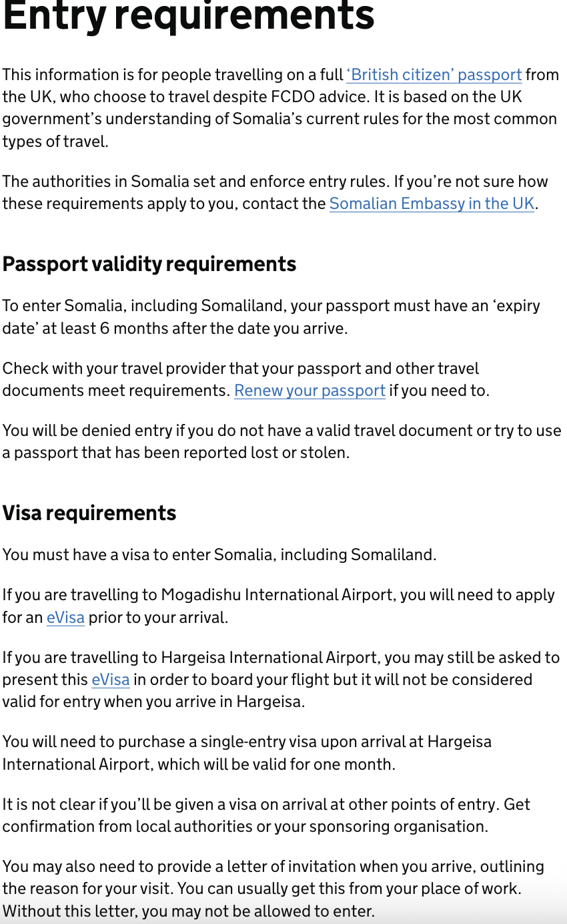Open the eVisa link in the Mogadishu paragraph
This screenshot has width=567, height=924.
[65, 618]
